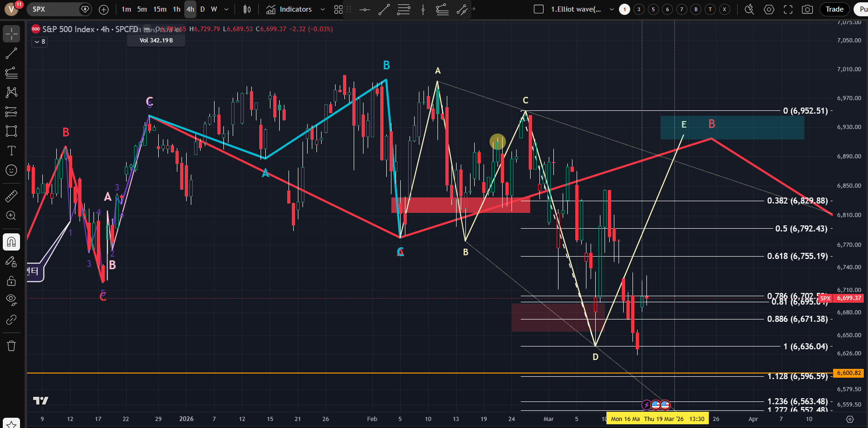Toggle lock all drawing tools
868x428 pixels.
(11, 281)
